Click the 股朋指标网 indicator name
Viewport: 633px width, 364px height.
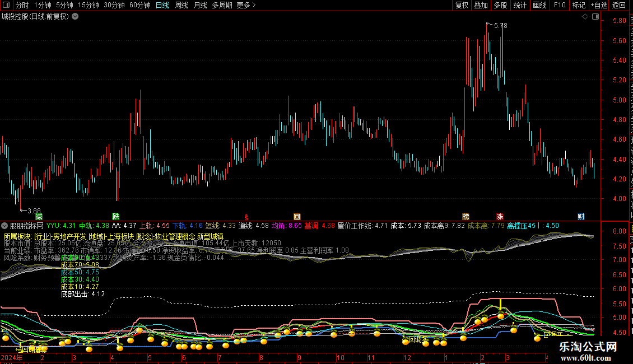coord(27,226)
